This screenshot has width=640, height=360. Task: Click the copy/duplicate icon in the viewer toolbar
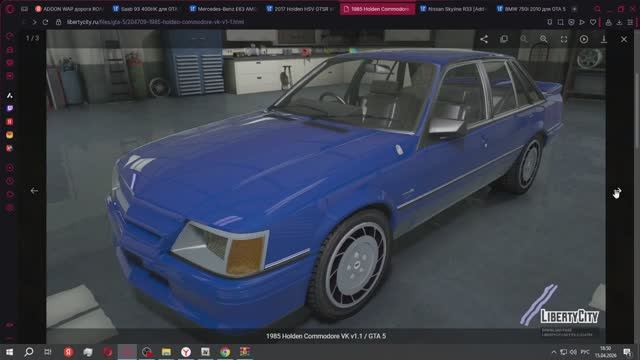[504, 39]
